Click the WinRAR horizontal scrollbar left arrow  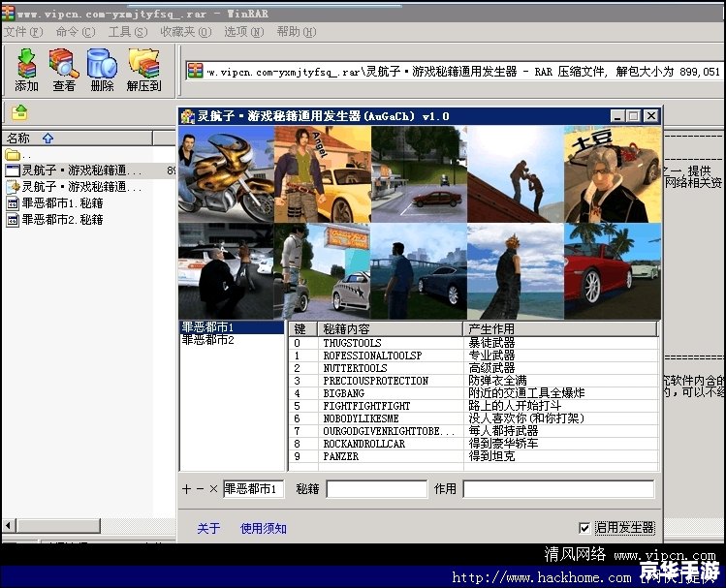point(9,526)
